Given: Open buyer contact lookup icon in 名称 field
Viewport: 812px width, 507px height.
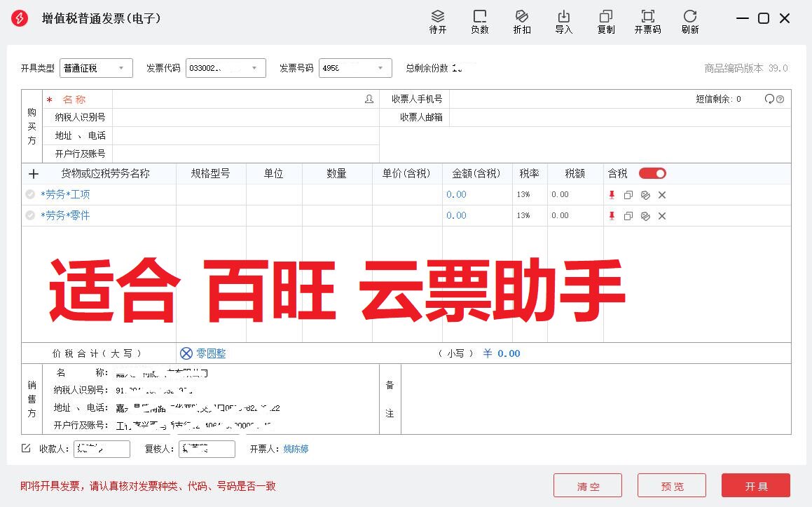Looking at the screenshot, I should point(369,99).
